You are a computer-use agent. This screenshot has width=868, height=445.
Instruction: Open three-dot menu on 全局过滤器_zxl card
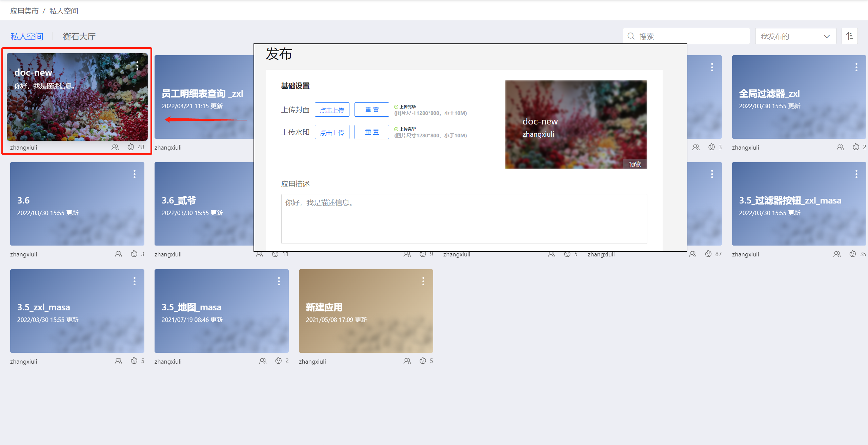(x=856, y=67)
